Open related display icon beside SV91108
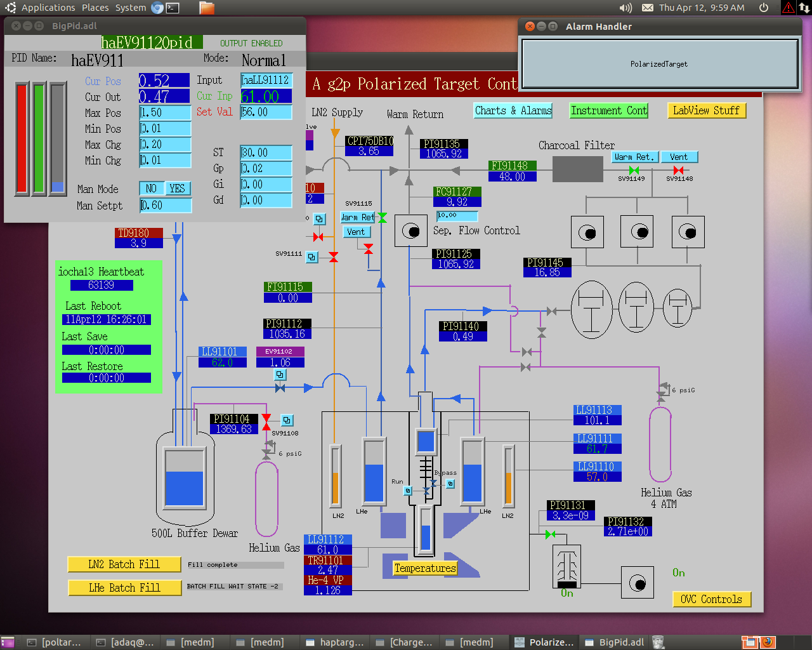Image resolution: width=812 pixels, height=650 pixels. pos(287,420)
